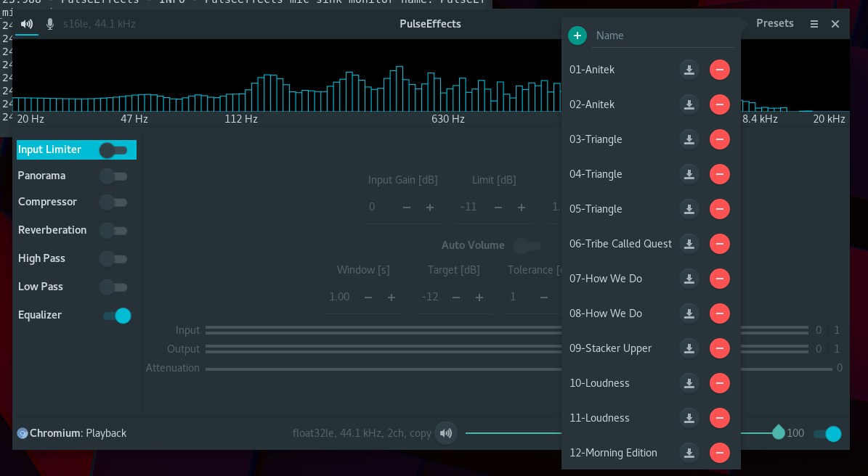Enable the Reverberation effect
Viewport: 868px width, 476px height.
click(x=113, y=231)
